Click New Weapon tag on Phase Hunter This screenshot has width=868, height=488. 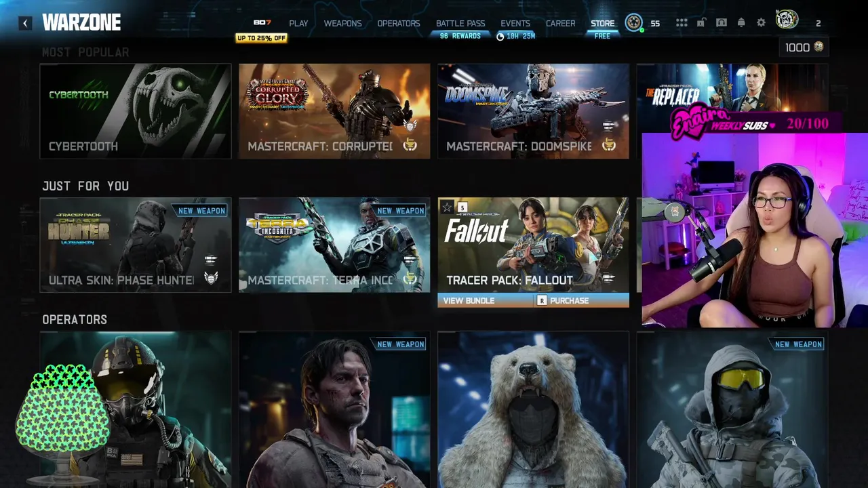[x=201, y=211]
